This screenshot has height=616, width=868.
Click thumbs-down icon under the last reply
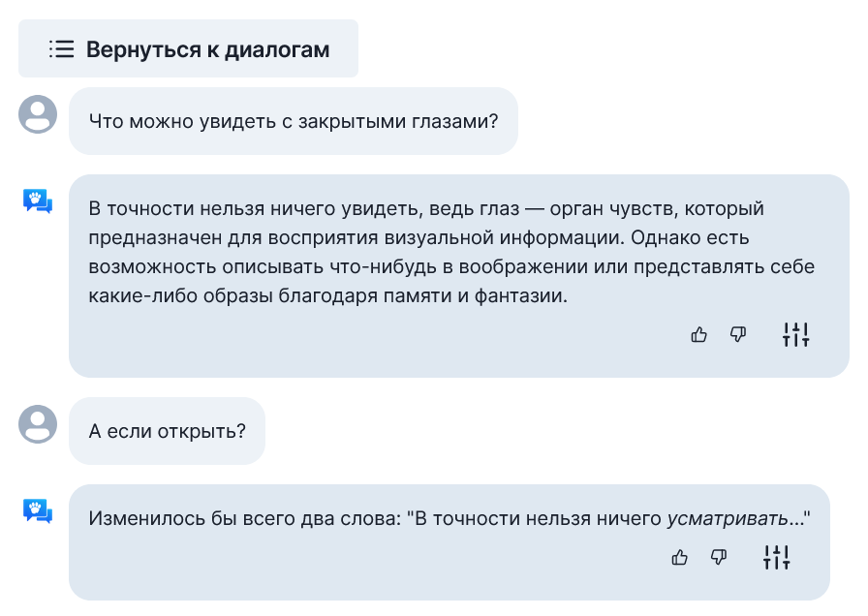click(717, 557)
